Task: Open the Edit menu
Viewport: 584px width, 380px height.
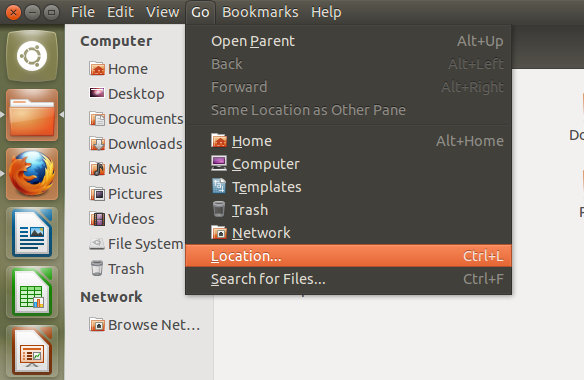Action: 120,12
